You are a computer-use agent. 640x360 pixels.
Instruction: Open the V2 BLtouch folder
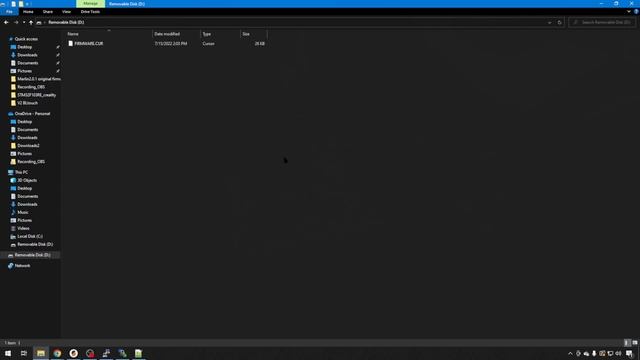pos(27,103)
